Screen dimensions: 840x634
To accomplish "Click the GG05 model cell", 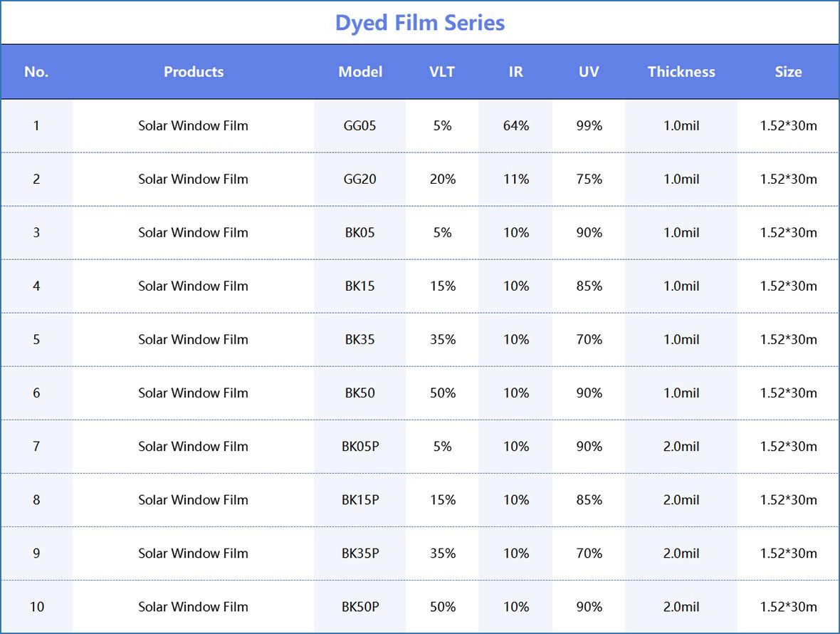I will [360, 126].
